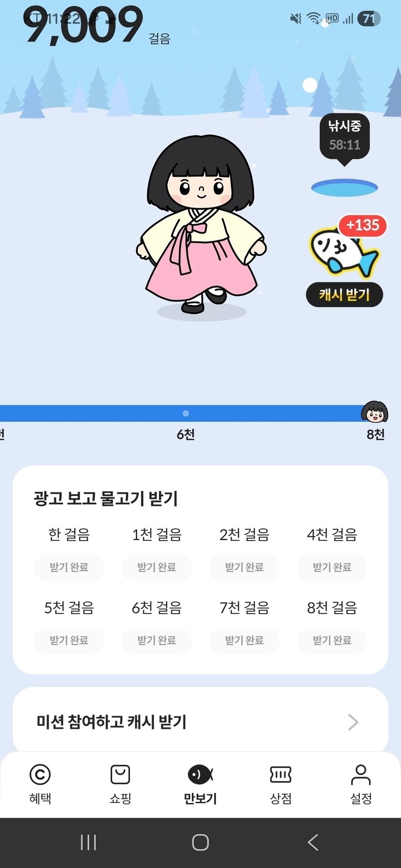The image size is (401, 868).
Task: Open the 쇼핑 shopping tab
Action: pyautogui.click(x=120, y=784)
